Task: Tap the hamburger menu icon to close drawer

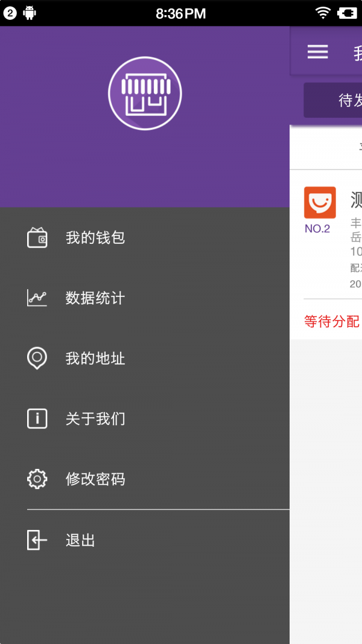Action: (318, 52)
